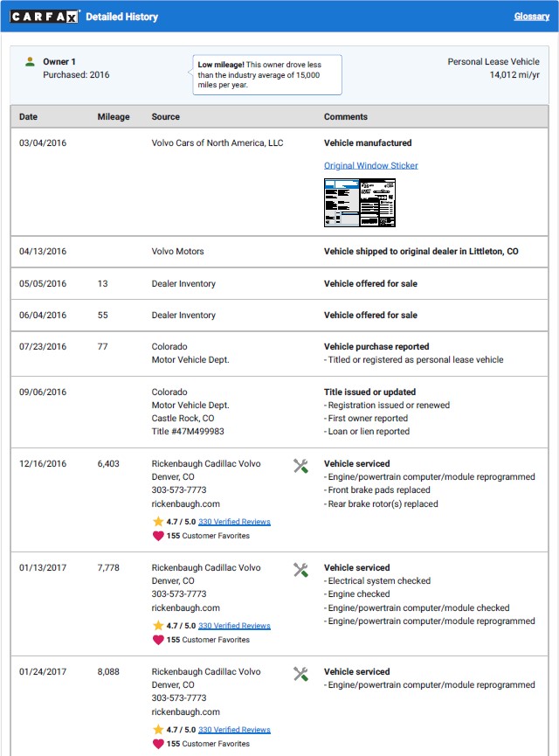The image size is (559, 756).
Task: Click the Personal Lease Vehicle label
Action: click(x=493, y=62)
